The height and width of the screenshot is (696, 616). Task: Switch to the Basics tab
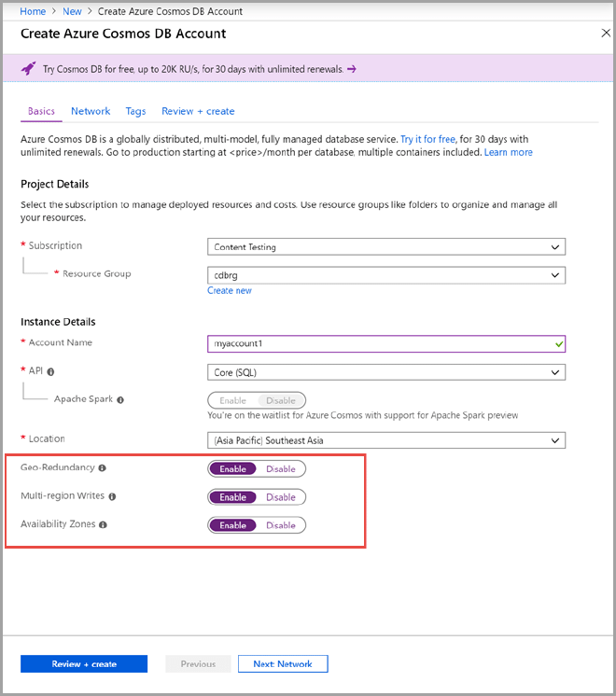41,111
